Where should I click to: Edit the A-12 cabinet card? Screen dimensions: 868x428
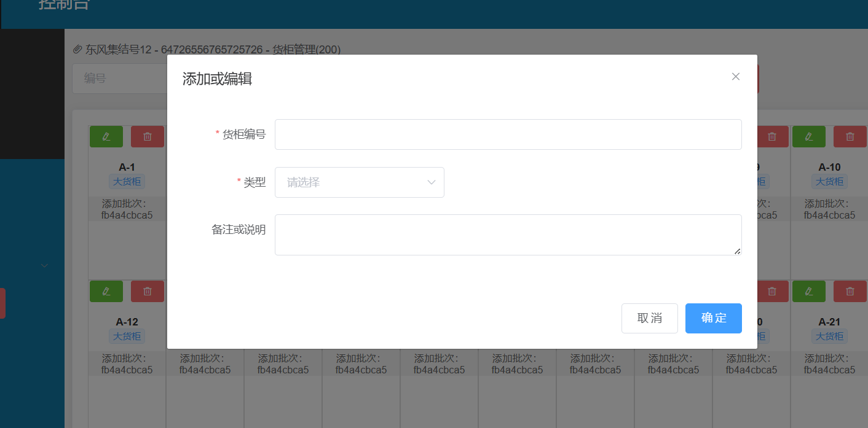(x=106, y=291)
